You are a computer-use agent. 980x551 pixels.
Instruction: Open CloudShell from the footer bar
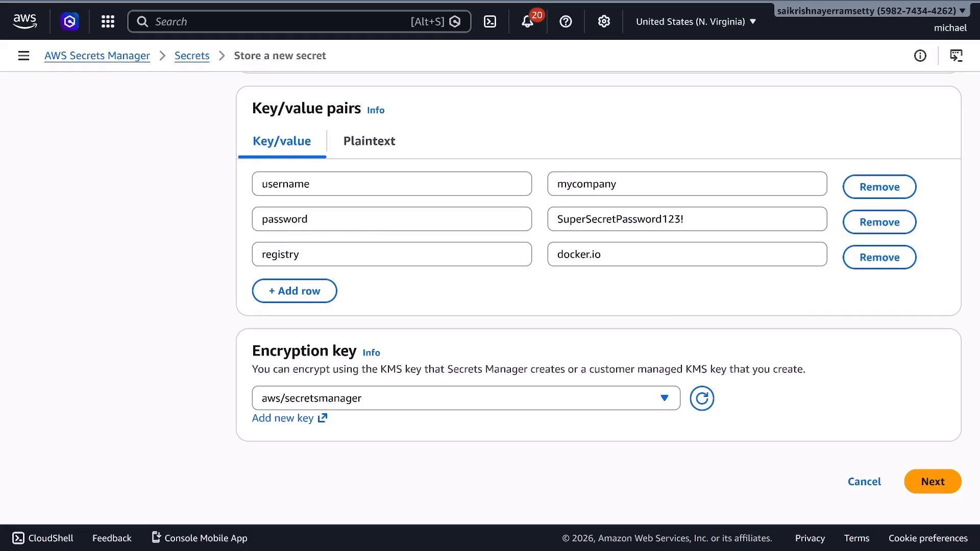tap(43, 538)
